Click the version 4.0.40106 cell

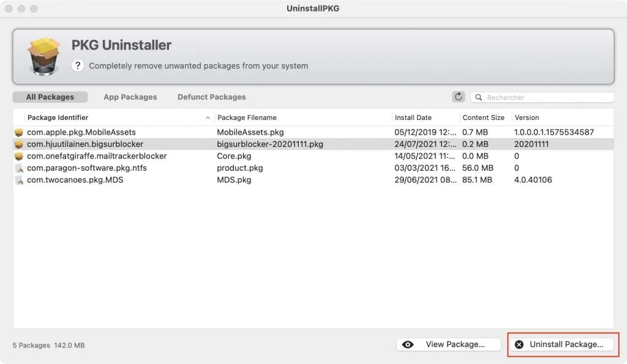coord(533,180)
